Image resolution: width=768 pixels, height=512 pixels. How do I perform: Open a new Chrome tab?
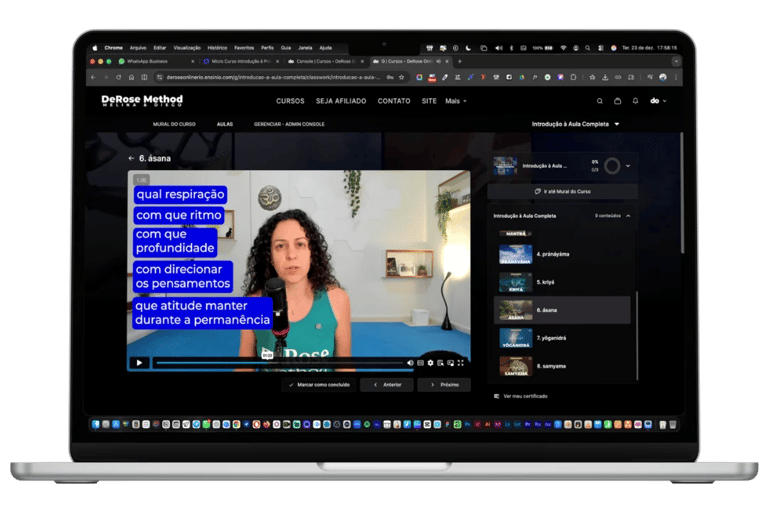coord(459,61)
